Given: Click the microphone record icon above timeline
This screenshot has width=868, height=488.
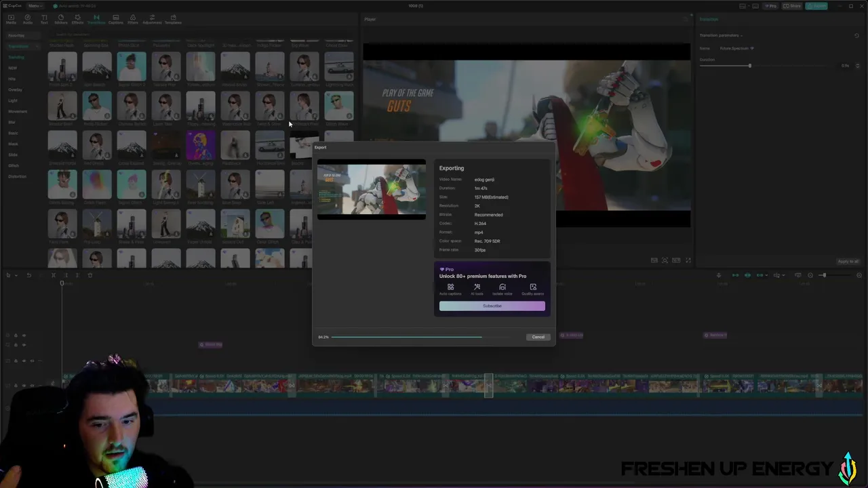Looking at the screenshot, I should tap(719, 275).
